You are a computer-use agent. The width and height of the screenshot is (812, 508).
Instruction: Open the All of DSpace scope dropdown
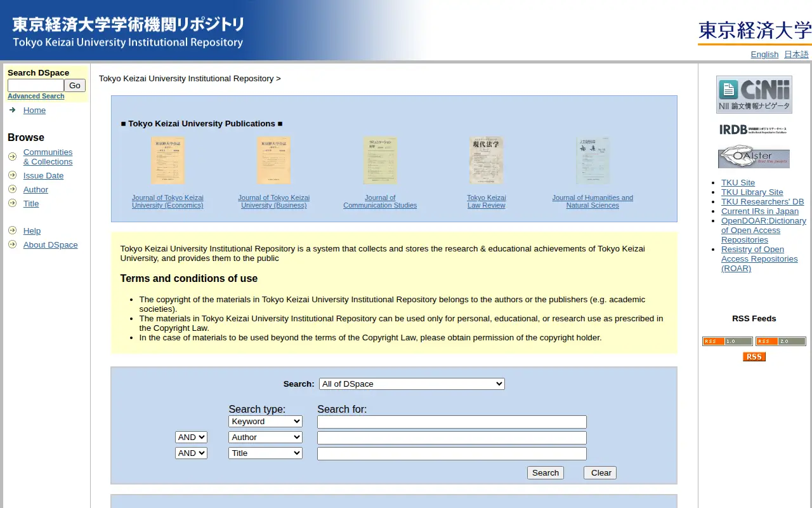(412, 384)
